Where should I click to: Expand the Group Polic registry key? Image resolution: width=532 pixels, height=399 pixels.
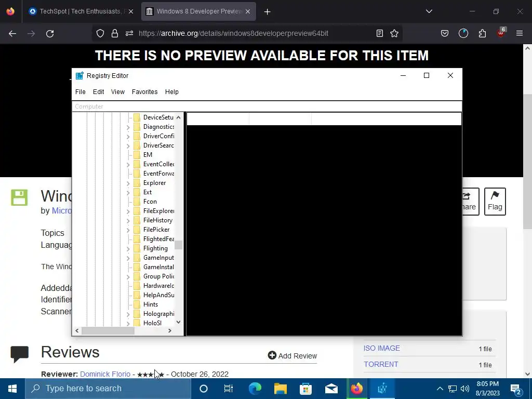[128, 277]
